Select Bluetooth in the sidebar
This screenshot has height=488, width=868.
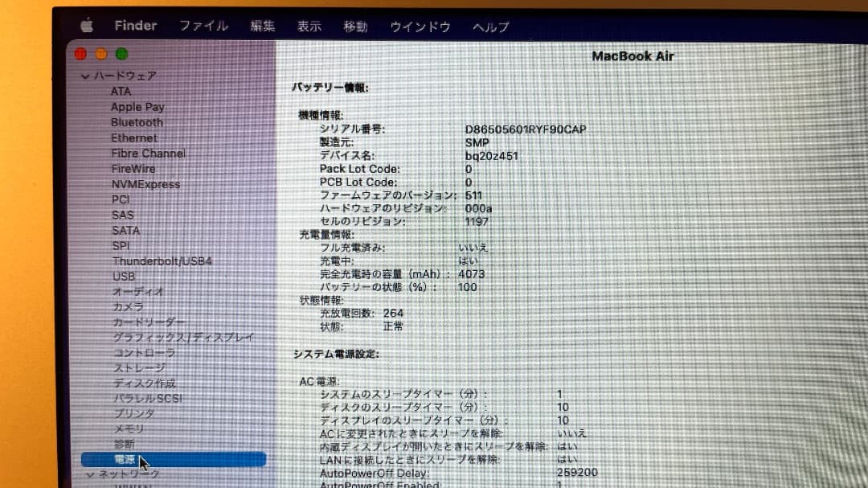pos(137,122)
